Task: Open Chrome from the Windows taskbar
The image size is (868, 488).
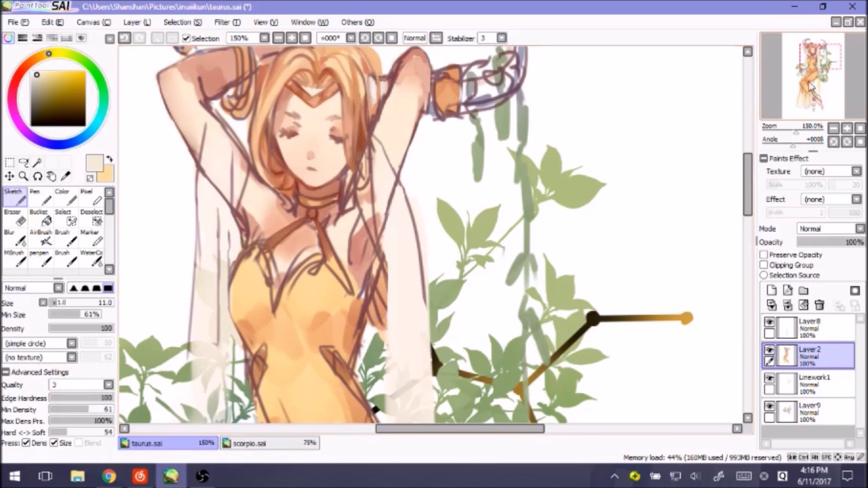Action: pos(108,476)
